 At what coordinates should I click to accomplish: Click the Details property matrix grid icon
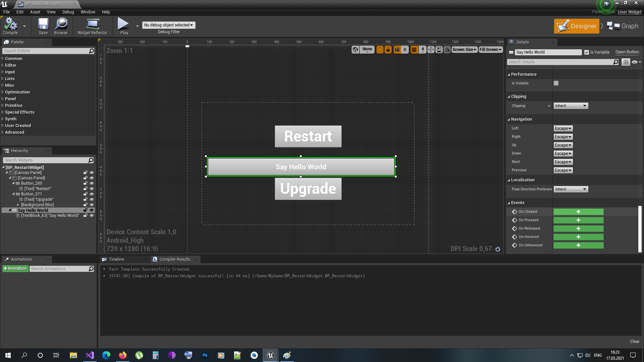point(626,62)
